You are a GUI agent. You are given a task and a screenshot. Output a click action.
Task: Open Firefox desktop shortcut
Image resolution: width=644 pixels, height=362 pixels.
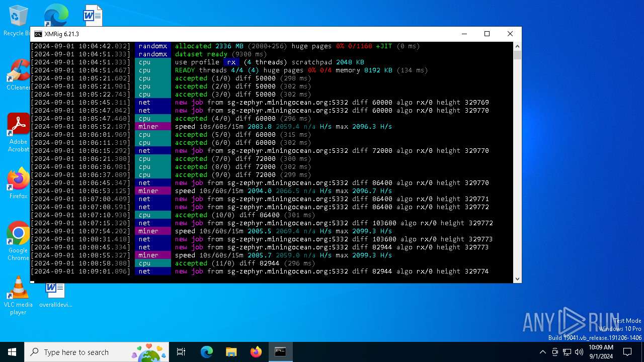pos(18,184)
